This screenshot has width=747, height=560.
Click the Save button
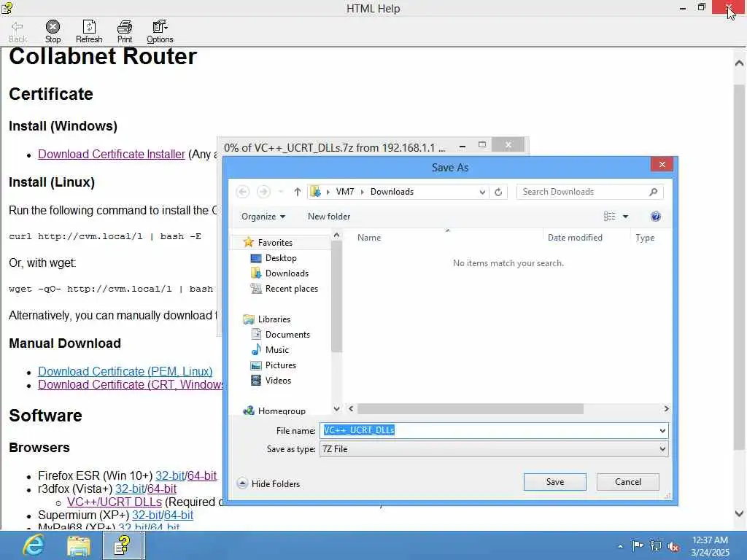click(x=555, y=482)
